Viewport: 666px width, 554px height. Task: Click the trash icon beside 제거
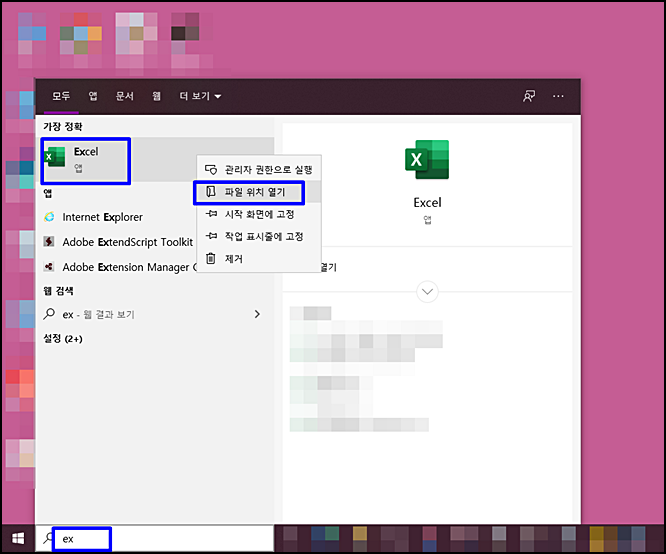(x=211, y=258)
